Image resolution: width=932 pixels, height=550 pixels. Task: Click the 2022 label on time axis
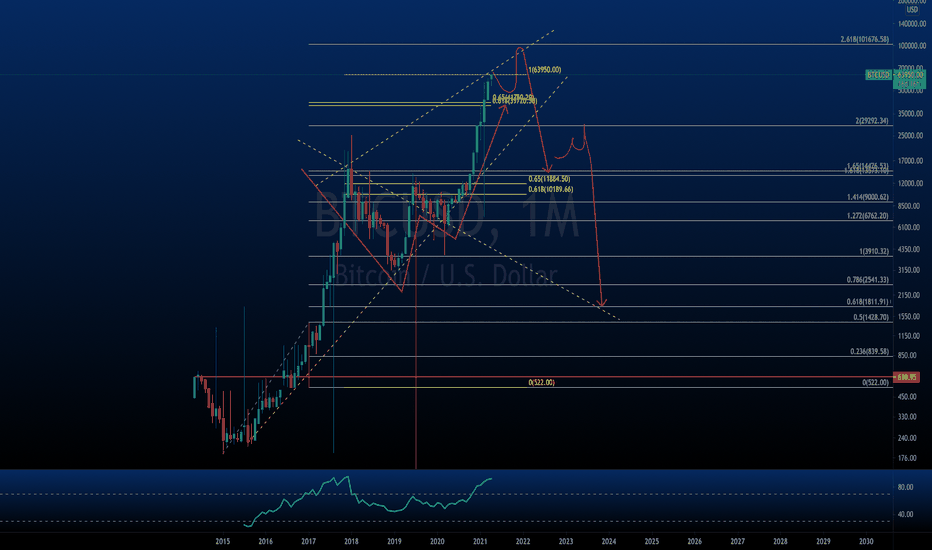523,541
